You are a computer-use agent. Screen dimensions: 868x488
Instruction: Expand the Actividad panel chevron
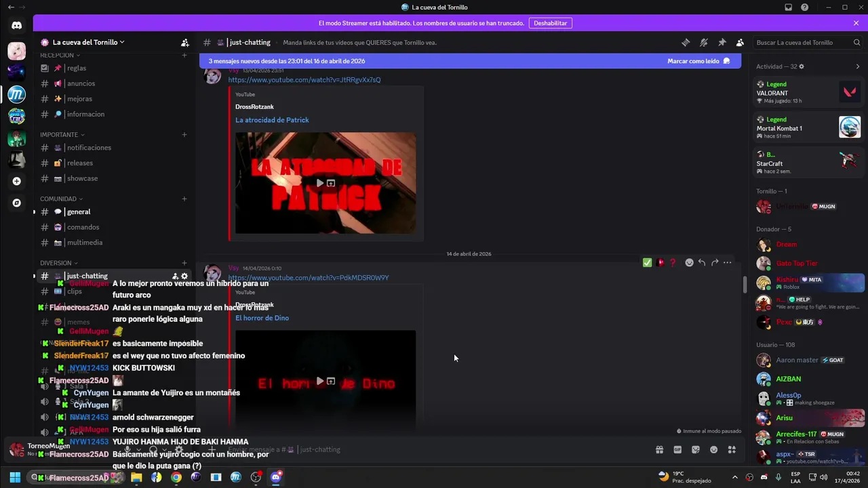click(858, 66)
